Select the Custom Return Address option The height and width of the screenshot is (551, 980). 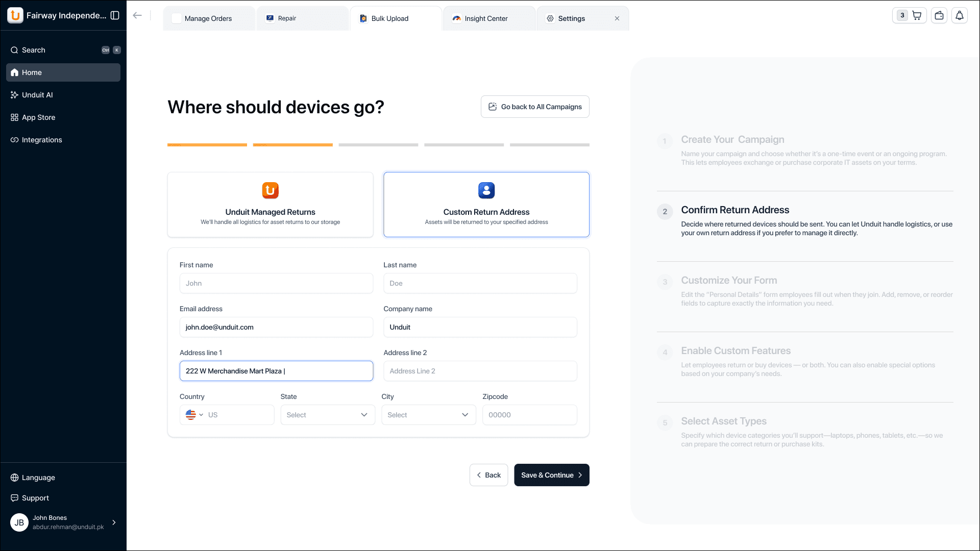486,205
